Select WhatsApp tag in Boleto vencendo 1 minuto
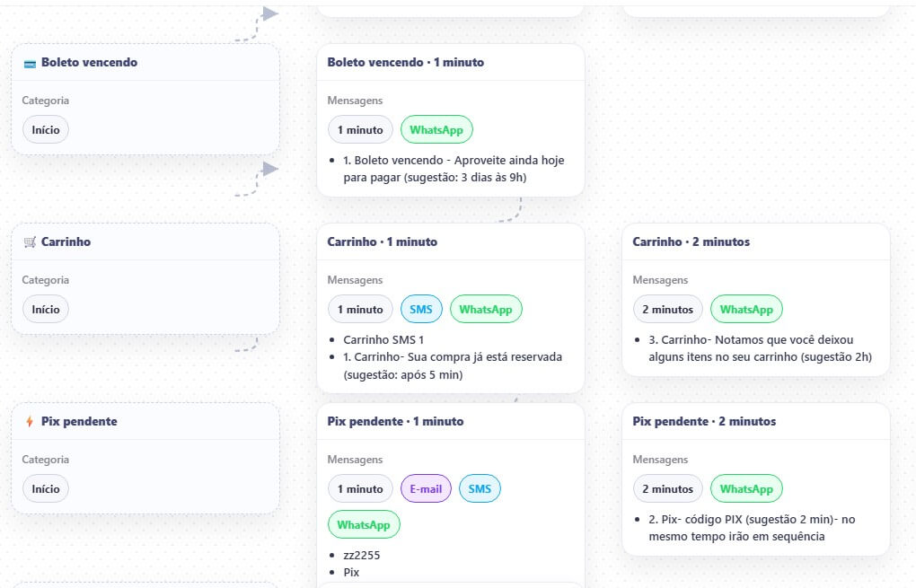Viewport: 916px width, 588px height. [436, 130]
